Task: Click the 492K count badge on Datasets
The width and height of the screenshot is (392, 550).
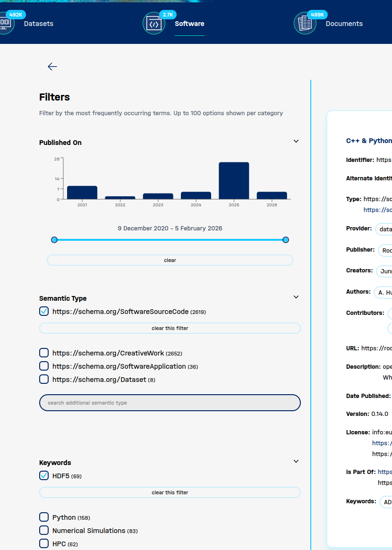Action: click(x=15, y=14)
